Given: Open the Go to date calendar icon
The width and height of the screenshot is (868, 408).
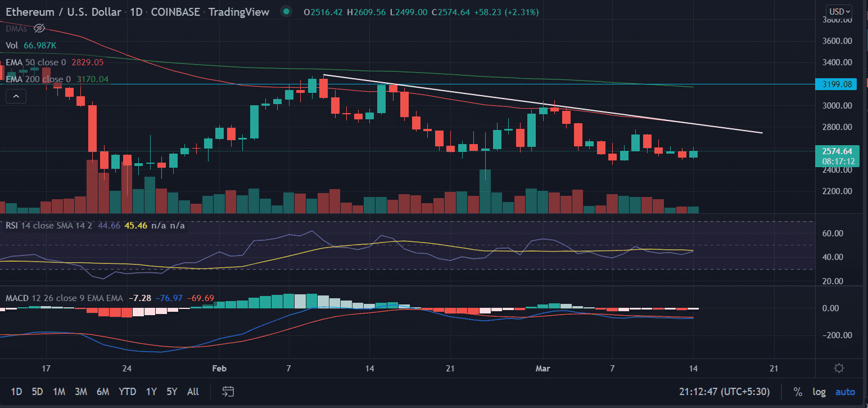Looking at the screenshot, I should click(x=228, y=391).
